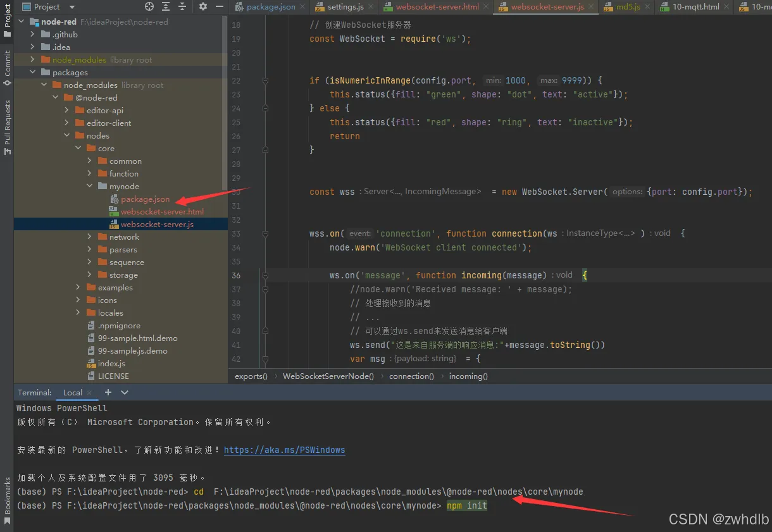Open the Project view settings gear
Image resolution: width=772 pixels, height=532 pixels.
(203, 6)
